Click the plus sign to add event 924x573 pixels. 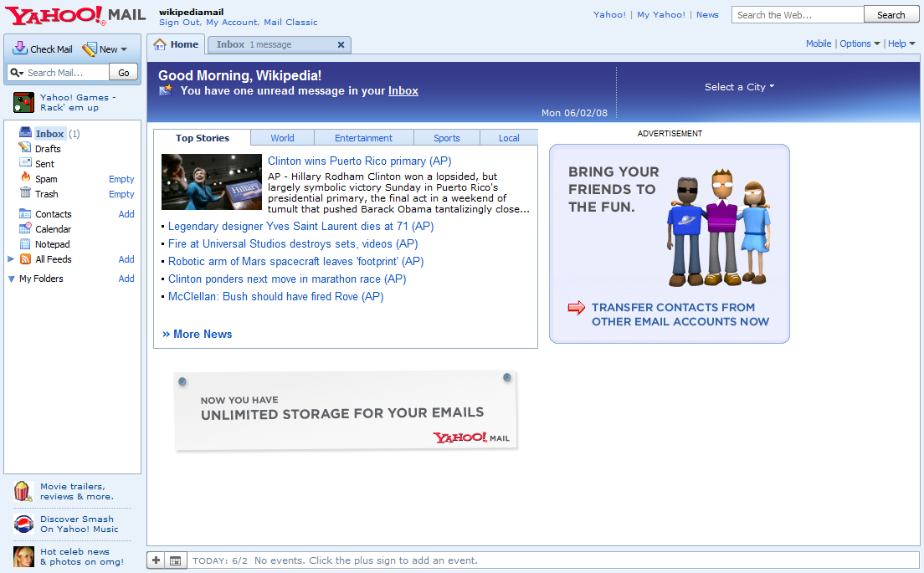pyautogui.click(x=157, y=560)
